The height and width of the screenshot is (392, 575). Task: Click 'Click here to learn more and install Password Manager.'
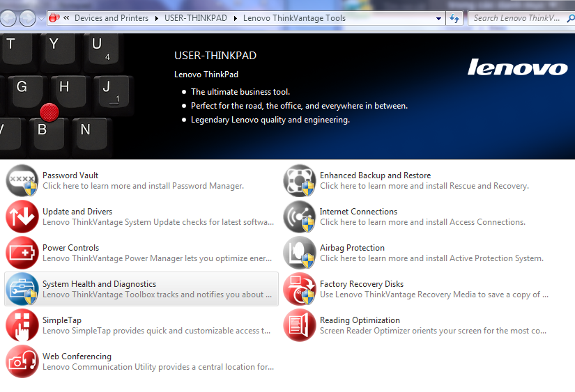tap(143, 186)
